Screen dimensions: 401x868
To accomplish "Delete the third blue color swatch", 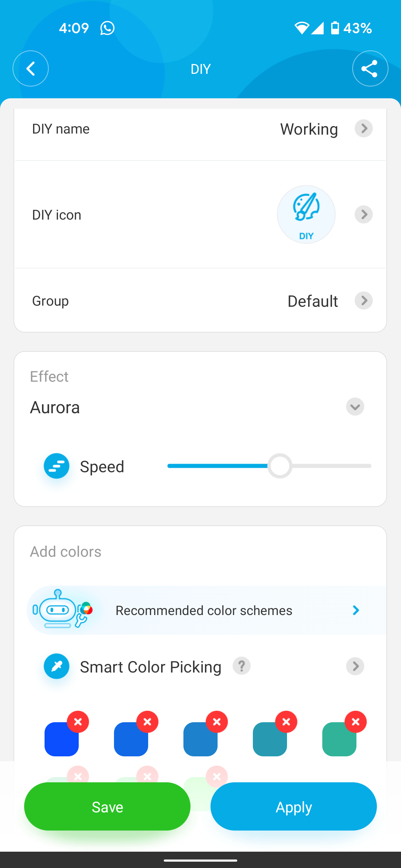I will (x=217, y=722).
